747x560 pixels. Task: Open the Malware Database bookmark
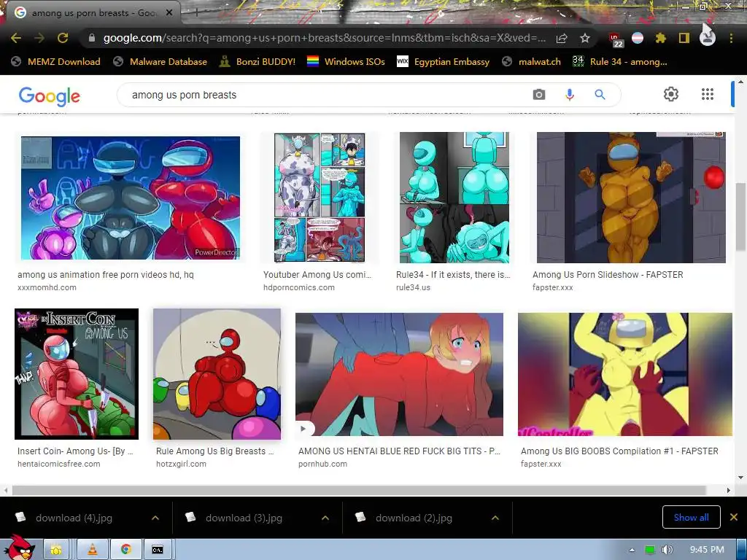160,62
